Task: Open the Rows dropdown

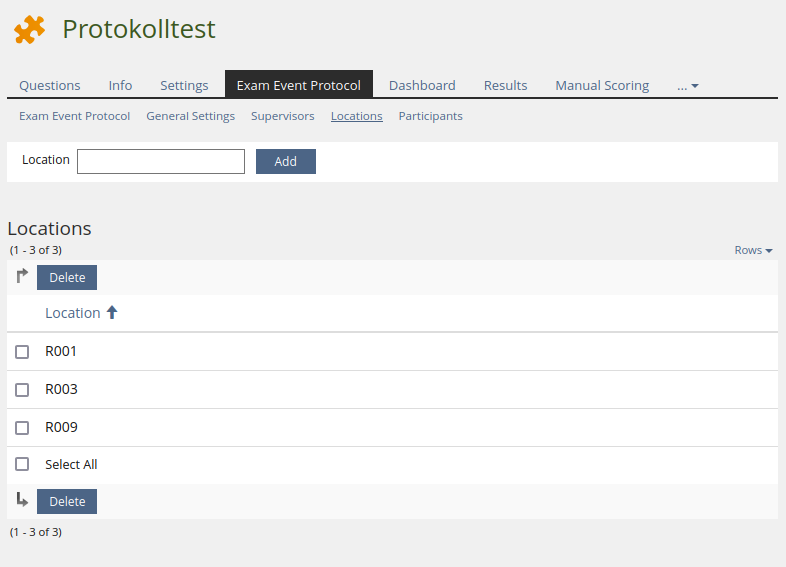Action: [753, 250]
